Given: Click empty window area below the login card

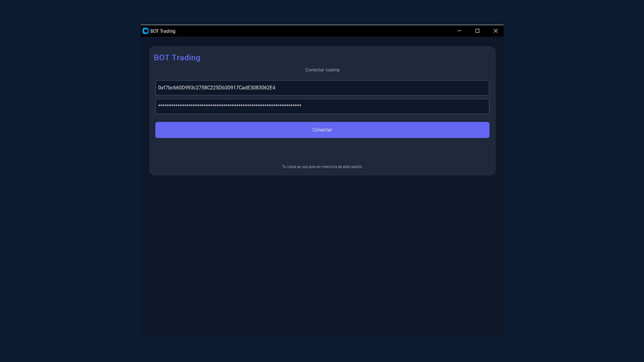Looking at the screenshot, I should click(322, 251).
